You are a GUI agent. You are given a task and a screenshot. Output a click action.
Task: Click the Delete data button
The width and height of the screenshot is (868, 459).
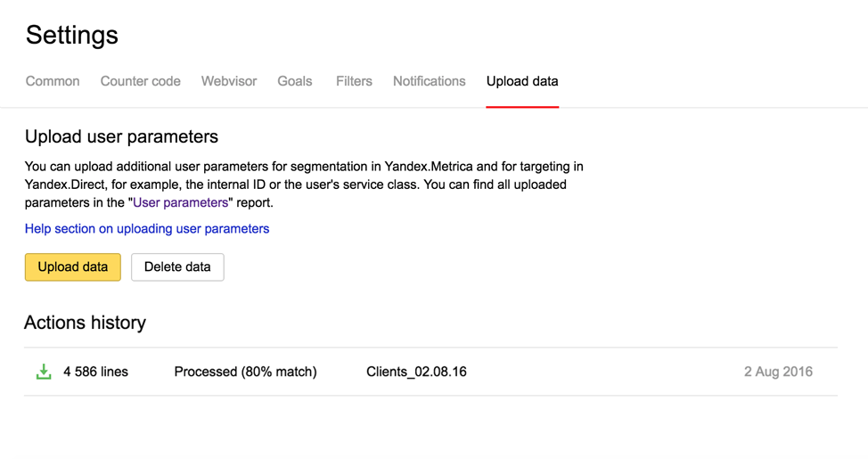[177, 266]
